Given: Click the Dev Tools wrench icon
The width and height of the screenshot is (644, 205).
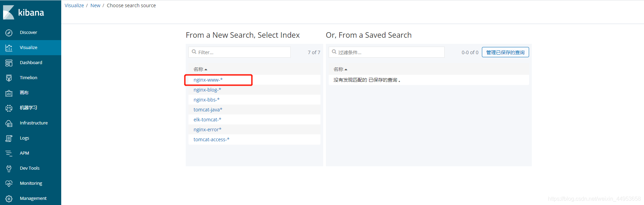Looking at the screenshot, I should point(9,168).
